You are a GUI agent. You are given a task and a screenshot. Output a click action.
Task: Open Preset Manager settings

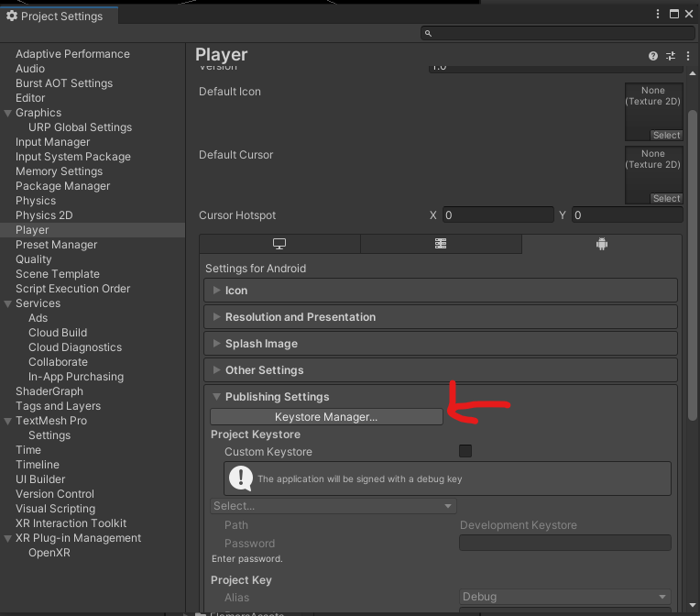tap(56, 245)
